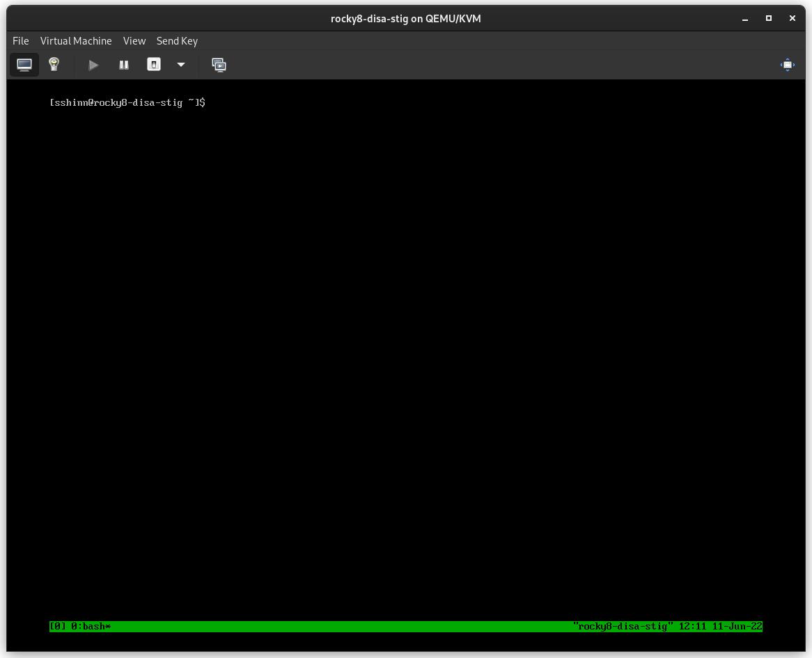Open the Send Key menu
812x658 pixels.
click(x=177, y=41)
